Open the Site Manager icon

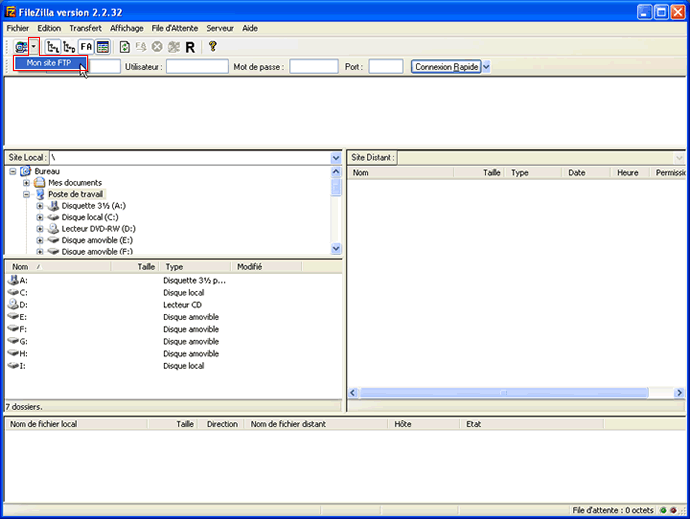point(21,47)
